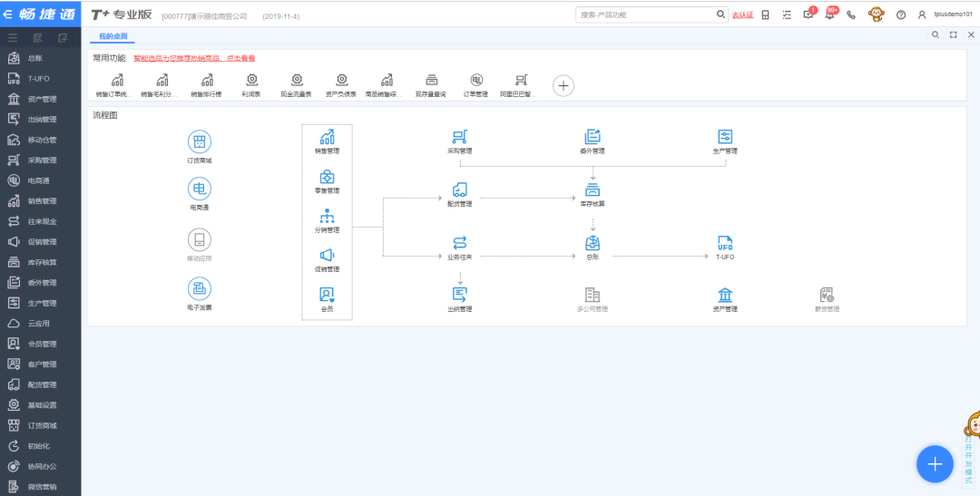Switch to the 我的桌面 tab
Screen dimensions: 980x496
113,36
